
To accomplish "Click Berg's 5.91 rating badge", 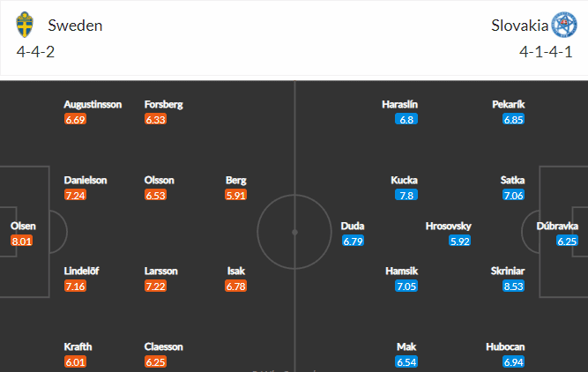I will click(x=236, y=196).
